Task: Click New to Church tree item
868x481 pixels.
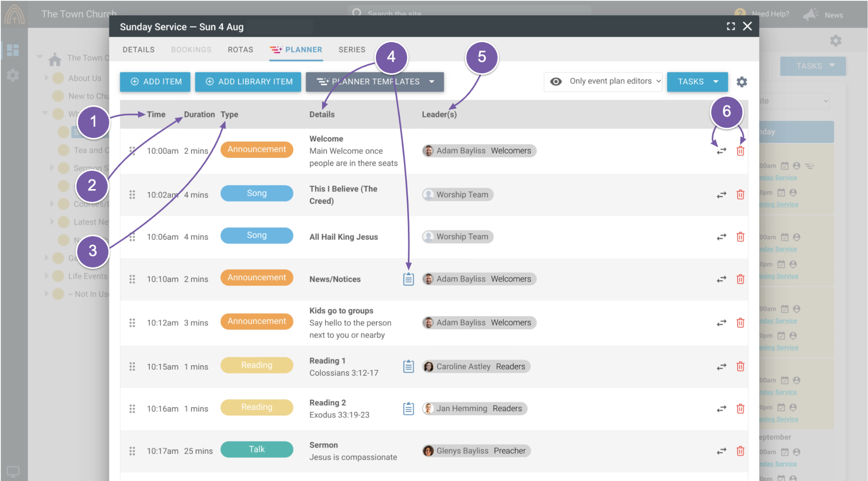Action: click(89, 96)
